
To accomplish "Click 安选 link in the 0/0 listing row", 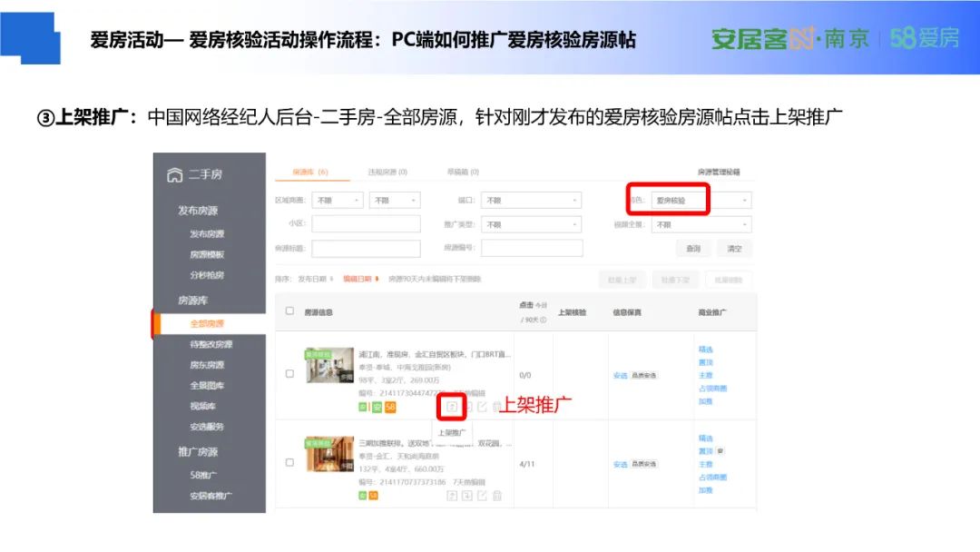I will click(620, 376).
